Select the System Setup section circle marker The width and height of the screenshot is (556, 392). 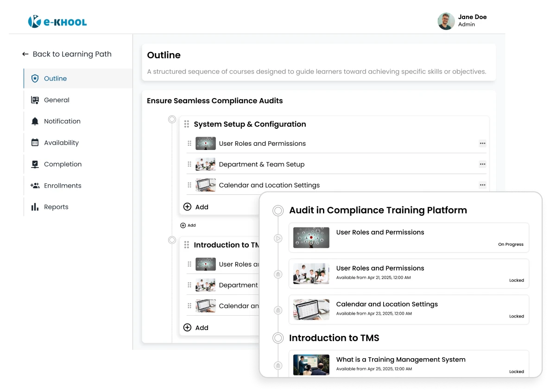(x=172, y=119)
